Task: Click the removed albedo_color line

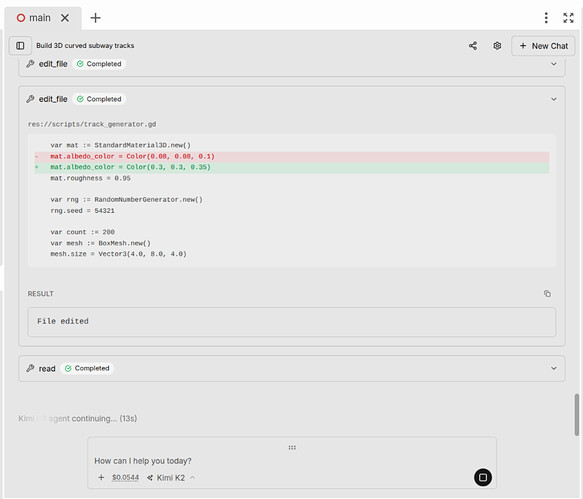Action: [x=292, y=157]
